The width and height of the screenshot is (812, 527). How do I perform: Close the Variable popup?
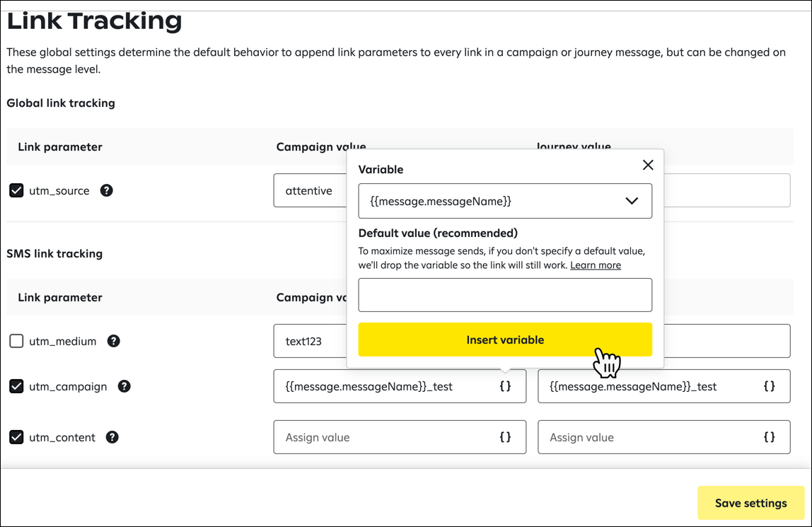coord(648,165)
